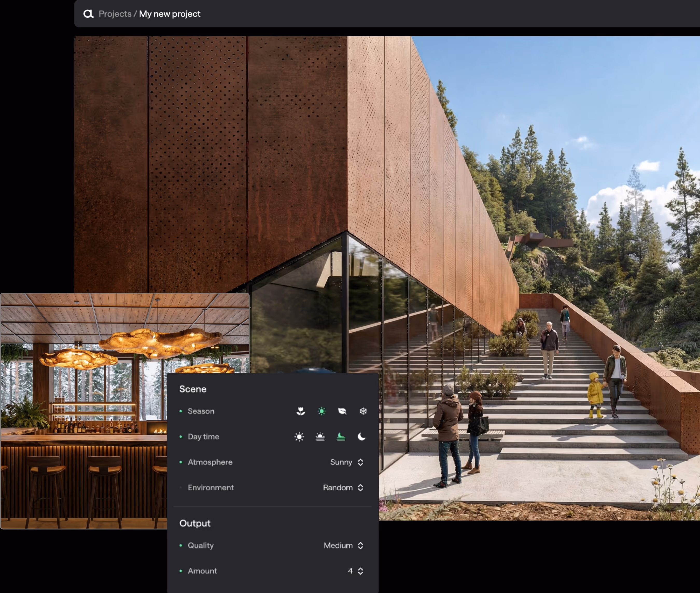Image resolution: width=700 pixels, height=593 pixels.
Task: Click the app logo in header
Action: [88, 14]
